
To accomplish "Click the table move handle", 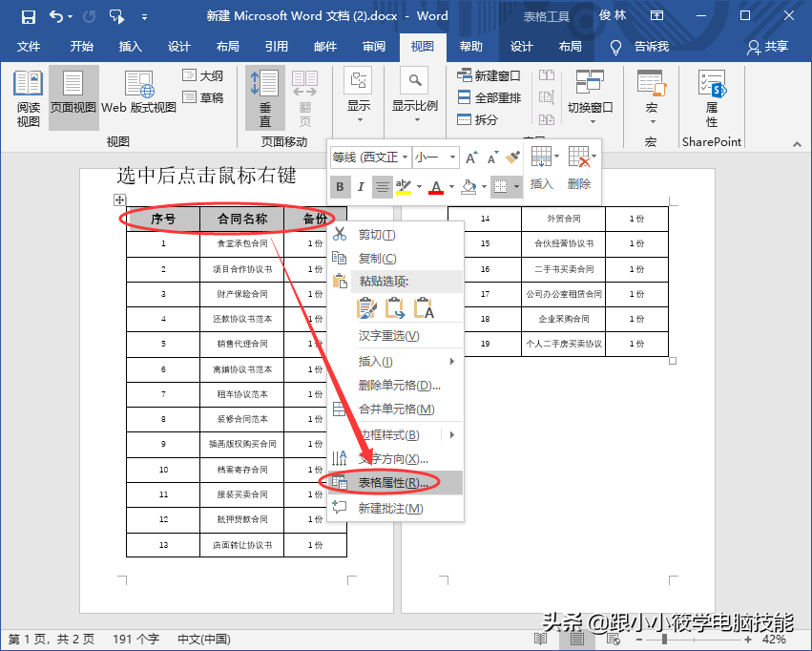I will [x=119, y=199].
